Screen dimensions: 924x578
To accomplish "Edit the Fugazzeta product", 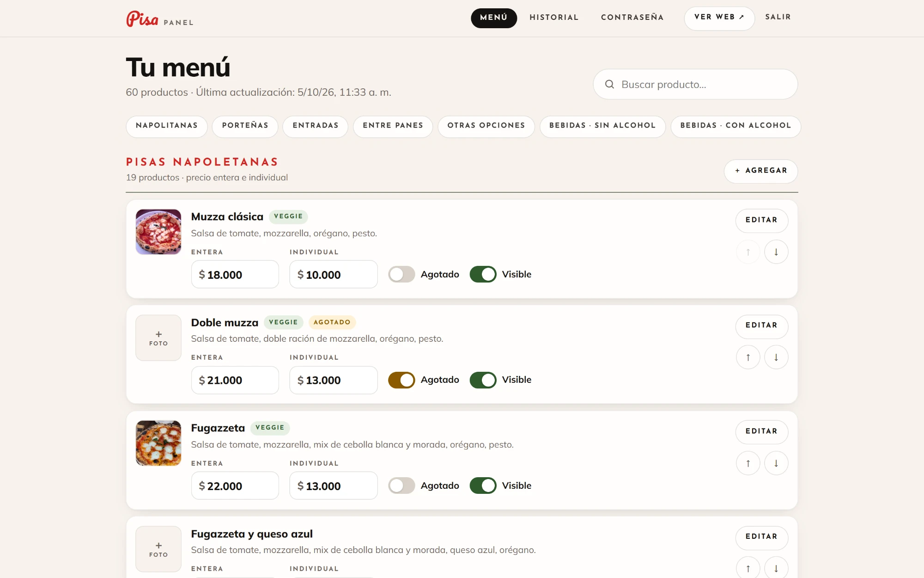I will pyautogui.click(x=761, y=432).
